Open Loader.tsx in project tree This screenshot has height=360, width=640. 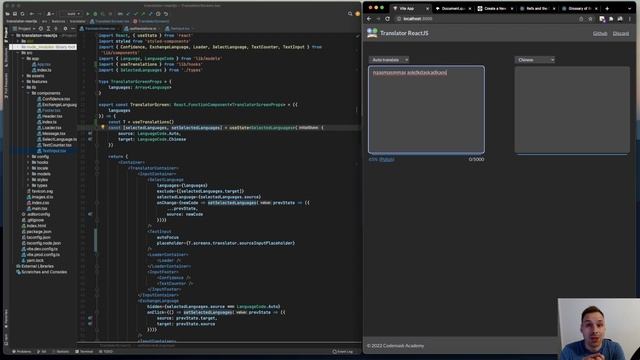coord(49,127)
